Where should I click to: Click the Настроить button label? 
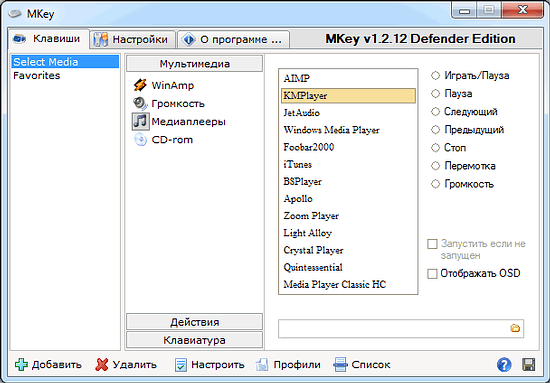point(217,365)
